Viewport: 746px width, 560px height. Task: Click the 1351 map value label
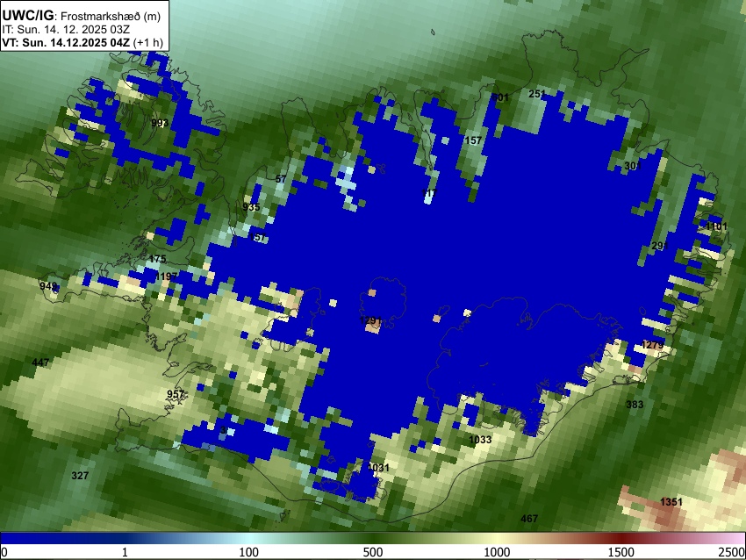[671, 501]
